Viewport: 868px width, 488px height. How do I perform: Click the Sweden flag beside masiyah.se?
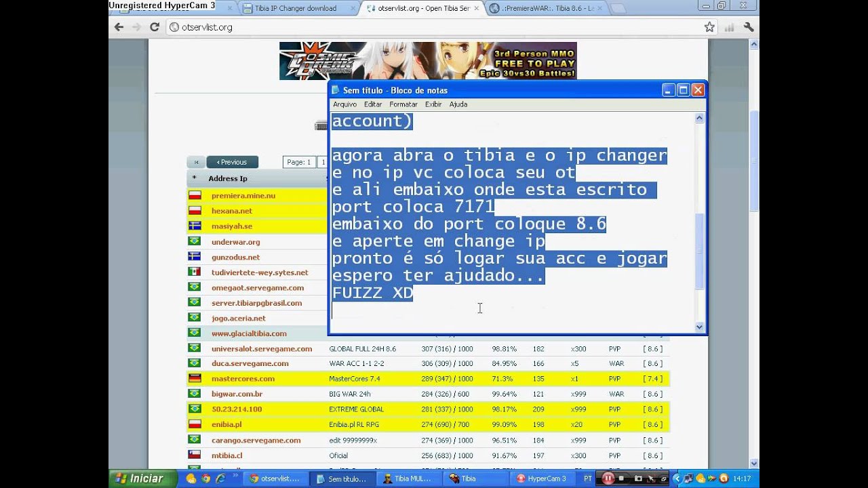pyautogui.click(x=195, y=226)
